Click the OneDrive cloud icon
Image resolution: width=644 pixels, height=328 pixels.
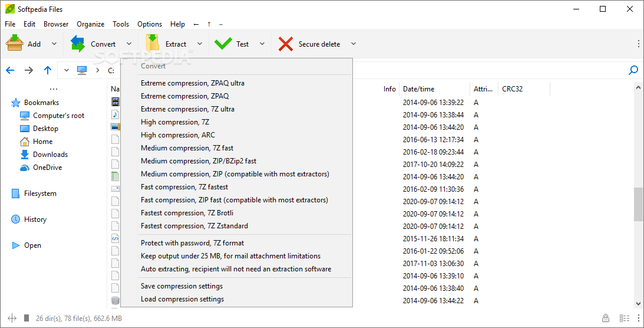[x=25, y=168]
